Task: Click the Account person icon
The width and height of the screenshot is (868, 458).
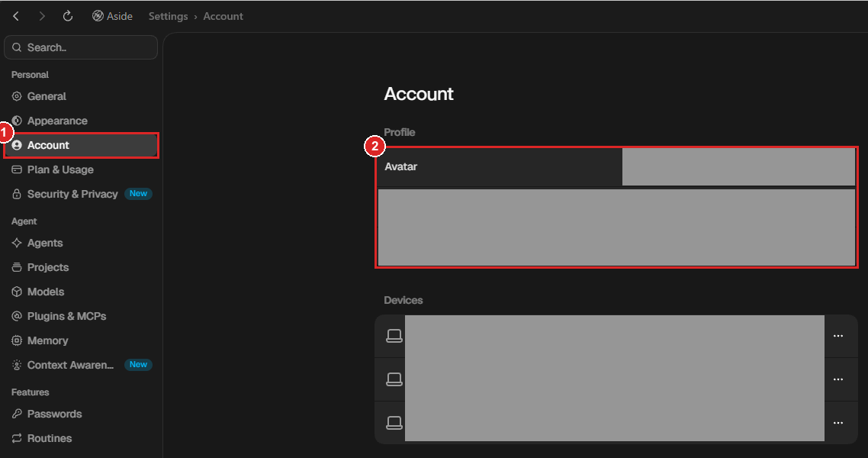Action: [x=17, y=145]
